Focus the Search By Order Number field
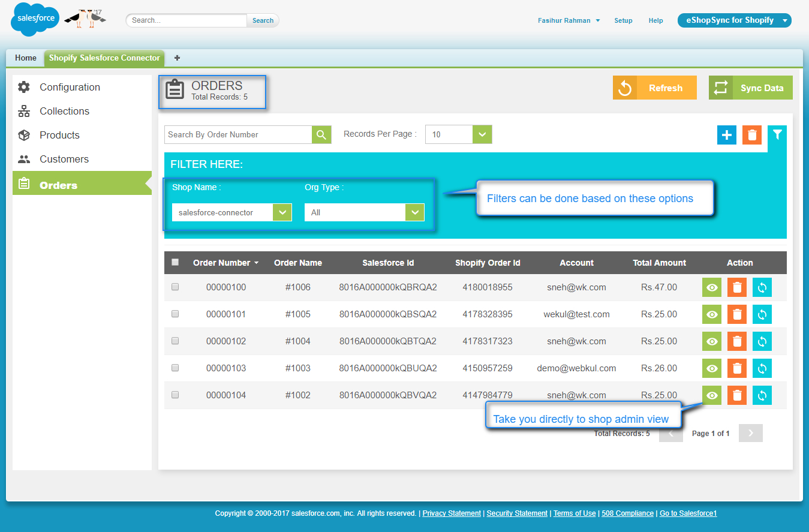809x532 pixels. point(238,134)
